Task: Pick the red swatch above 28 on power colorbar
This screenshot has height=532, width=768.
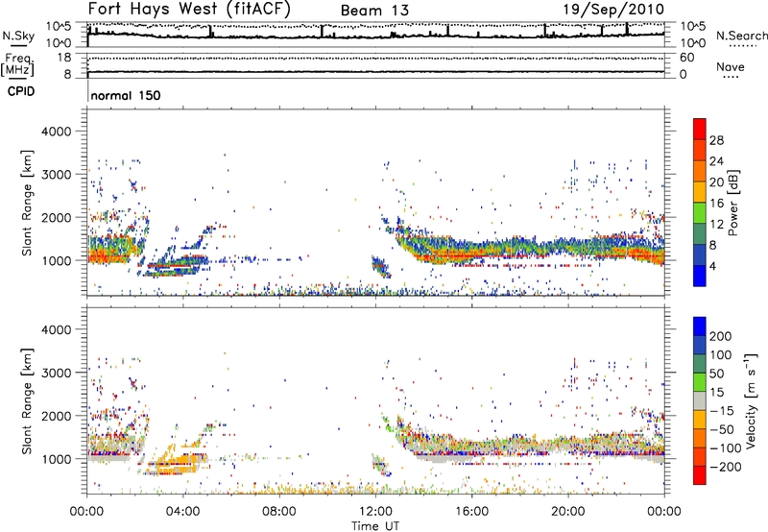Action: coord(700,129)
